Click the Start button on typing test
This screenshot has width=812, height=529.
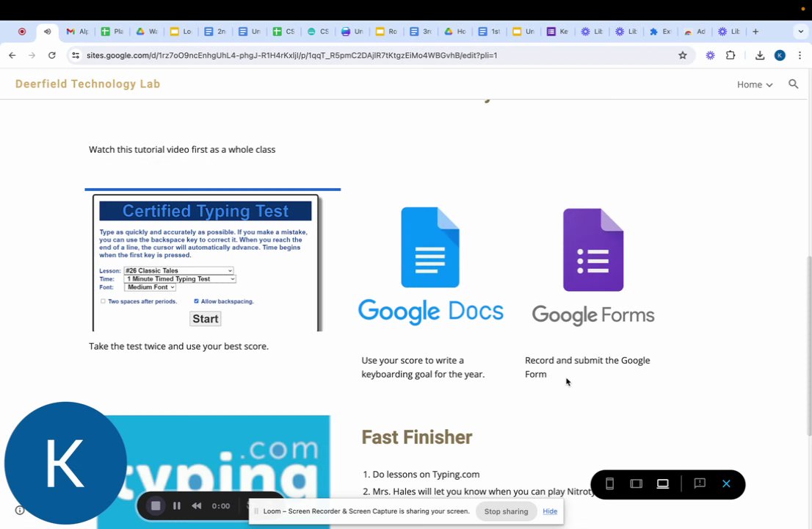pyautogui.click(x=205, y=319)
